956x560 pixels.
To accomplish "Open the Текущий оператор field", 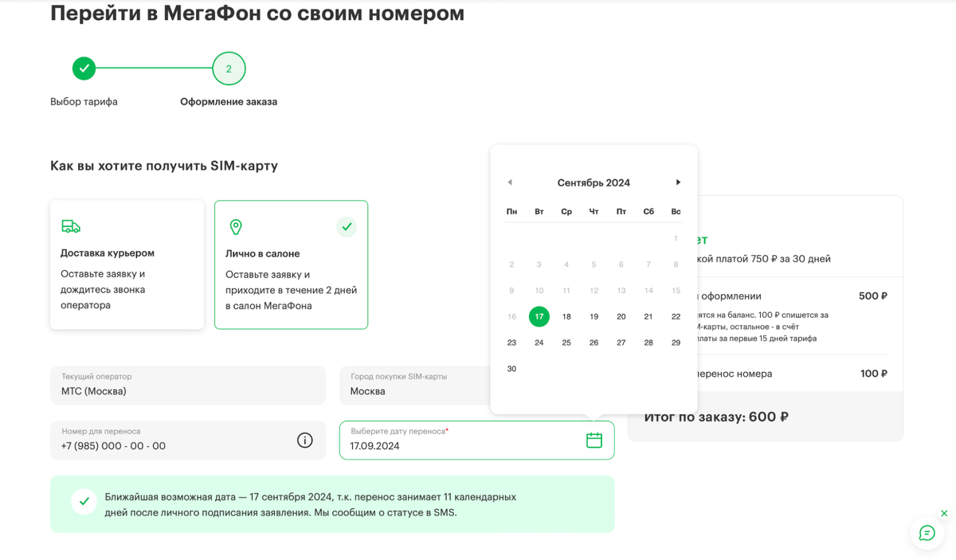I will [188, 386].
